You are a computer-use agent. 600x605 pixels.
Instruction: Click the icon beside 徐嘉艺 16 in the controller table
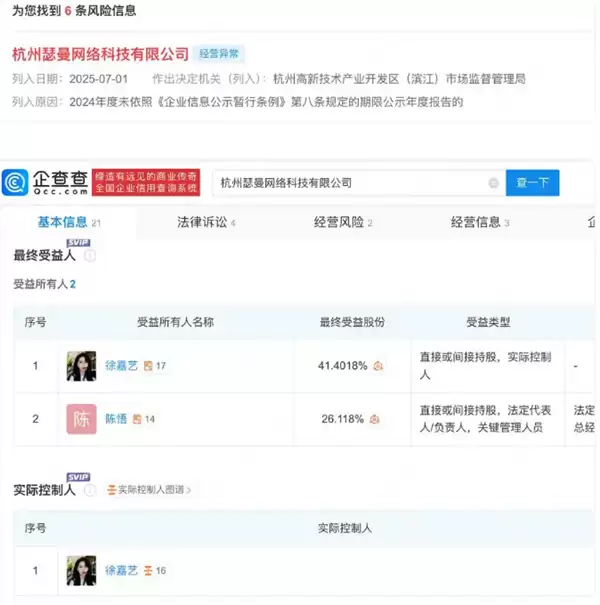(x=148, y=571)
